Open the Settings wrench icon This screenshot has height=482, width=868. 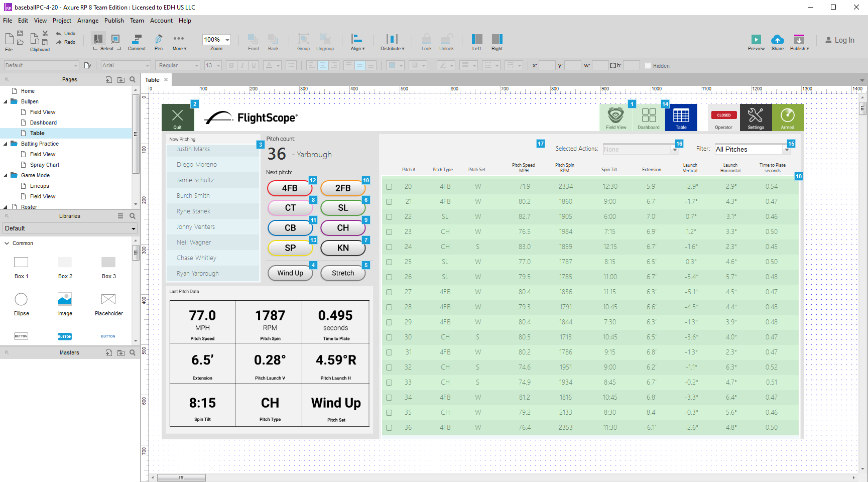coord(756,115)
